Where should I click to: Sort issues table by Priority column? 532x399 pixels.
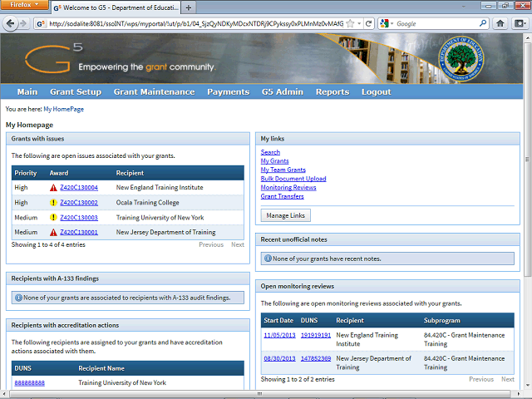pos(26,173)
